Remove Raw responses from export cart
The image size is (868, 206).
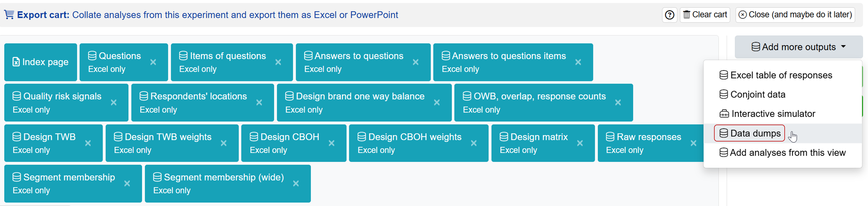pos(693,143)
